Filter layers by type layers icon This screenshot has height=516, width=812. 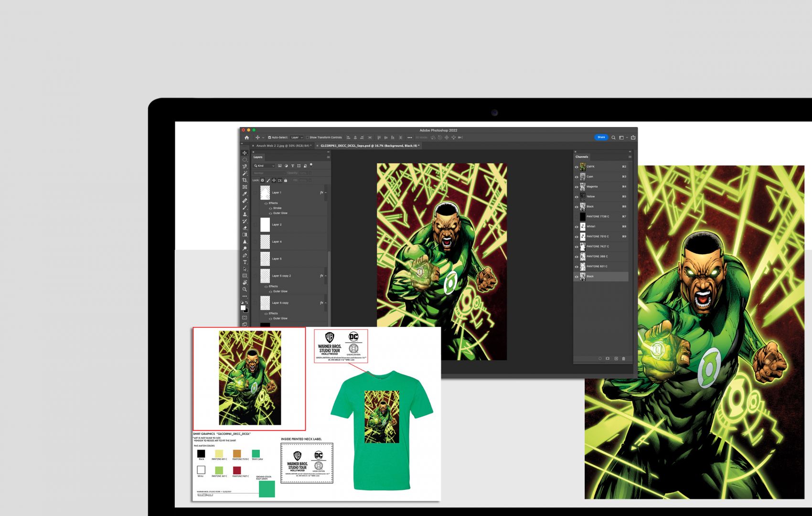coord(292,166)
